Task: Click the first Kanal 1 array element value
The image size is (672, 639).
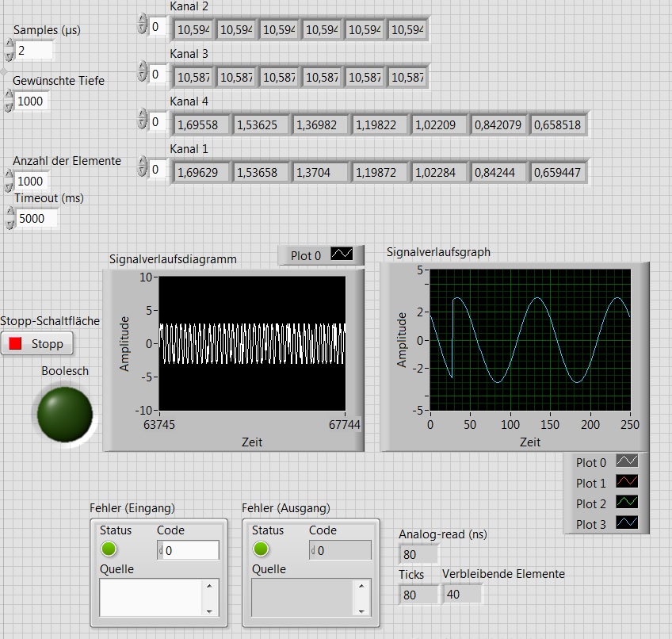Action: click(201, 172)
